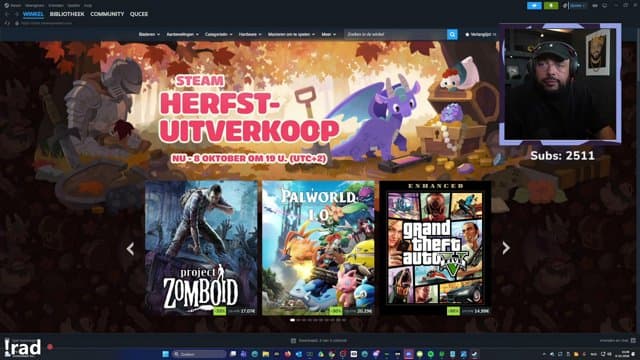This screenshot has width=640, height=360.
Task: Open the downloads icon in bottom bar
Action: coord(293,340)
